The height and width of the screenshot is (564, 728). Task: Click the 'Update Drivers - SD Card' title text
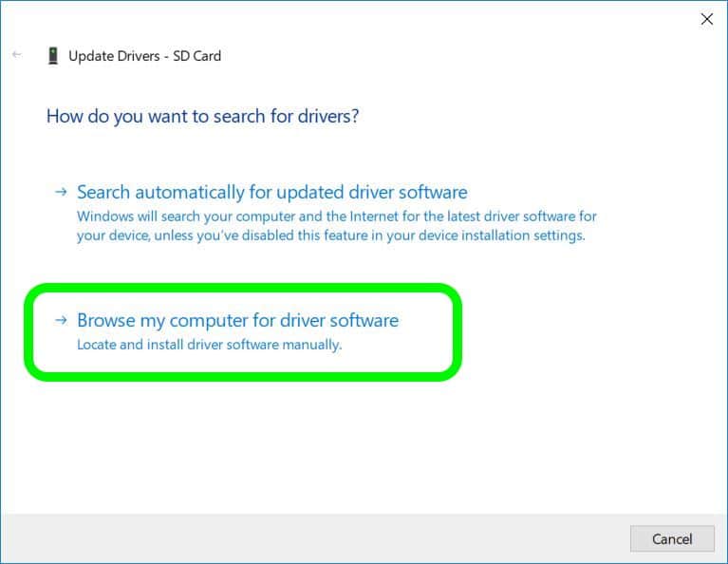(144, 56)
